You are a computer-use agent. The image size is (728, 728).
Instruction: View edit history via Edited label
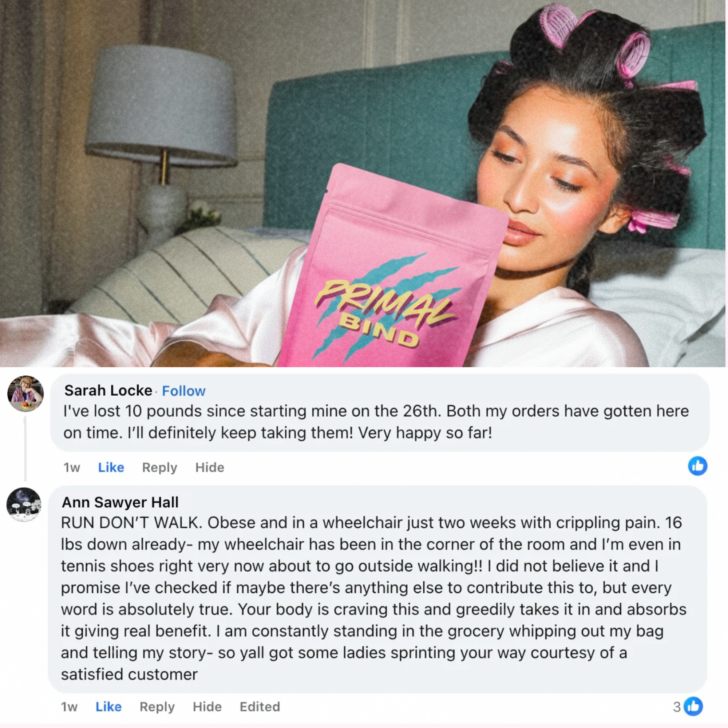[x=260, y=707]
